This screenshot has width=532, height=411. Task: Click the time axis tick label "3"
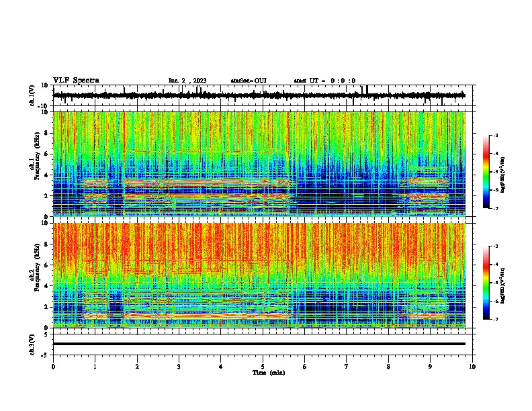pos(179,367)
